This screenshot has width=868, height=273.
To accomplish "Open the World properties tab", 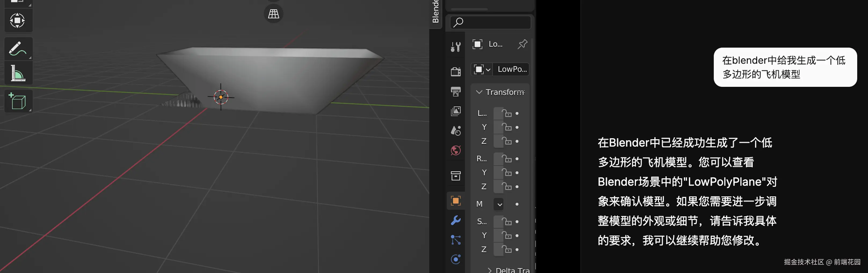I will [455, 150].
